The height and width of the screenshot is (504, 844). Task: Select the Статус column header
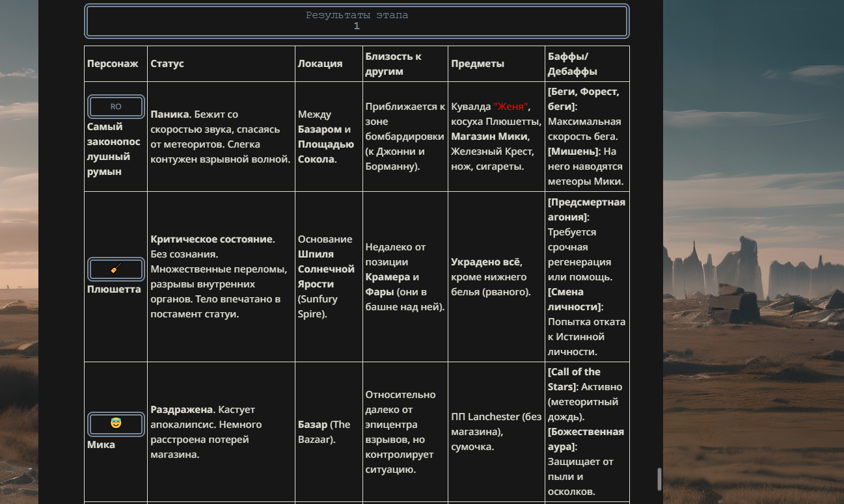click(x=167, y=64)
